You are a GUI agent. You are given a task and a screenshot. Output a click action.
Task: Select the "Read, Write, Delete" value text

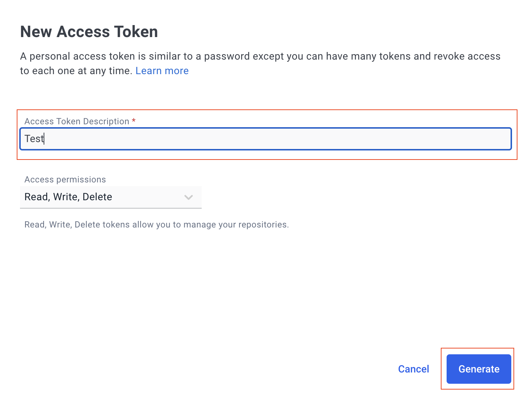coord(68,197)
